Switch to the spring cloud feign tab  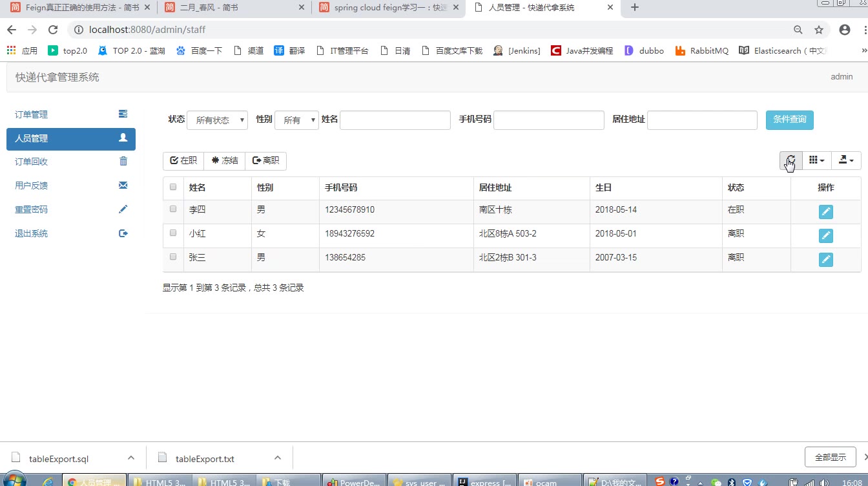(387, 8)
